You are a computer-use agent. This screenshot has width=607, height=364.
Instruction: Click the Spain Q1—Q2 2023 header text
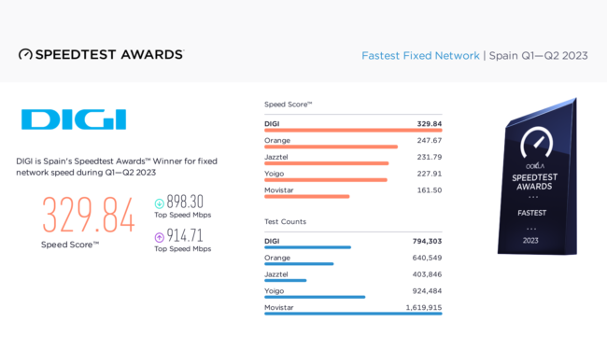click(x=539, y=56)
